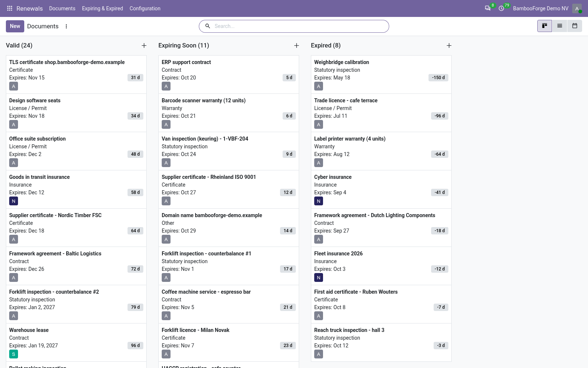Open the Documents actions kebab menu
The image size is (588, 368).
(x=66, y=26)
